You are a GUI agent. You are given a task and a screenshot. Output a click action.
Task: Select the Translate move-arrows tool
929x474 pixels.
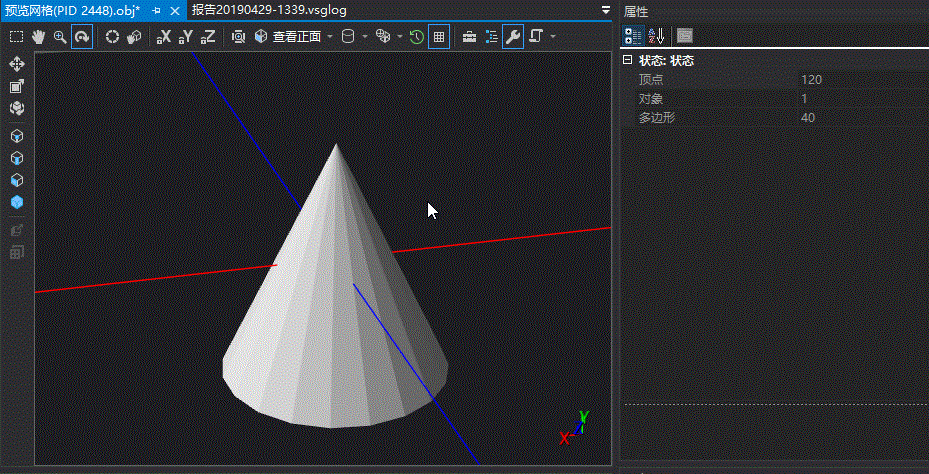click(17, 64)
